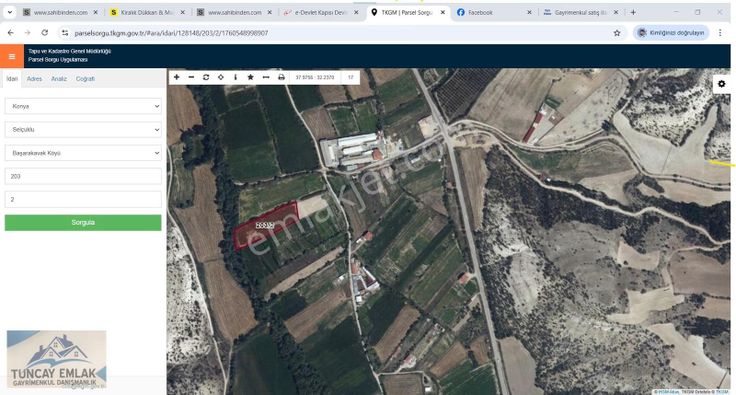Open the orange hamburger menu
This screenshot has width=736, height=395.
point(12,56)
